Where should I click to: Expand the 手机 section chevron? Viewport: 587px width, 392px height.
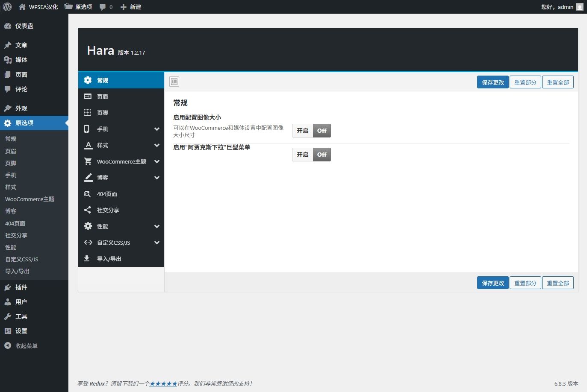157,129
